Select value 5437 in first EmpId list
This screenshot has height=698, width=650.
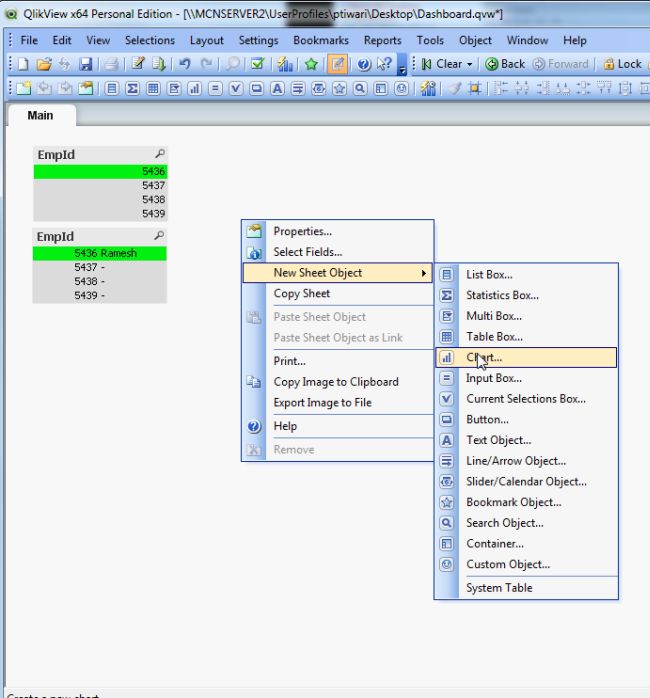click(x=101, y=186)
